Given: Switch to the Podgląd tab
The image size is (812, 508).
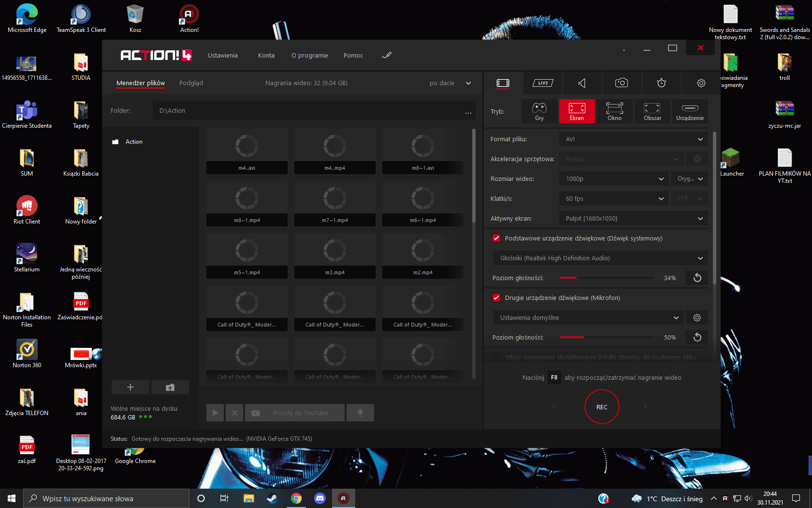Looking at the screenshot, I should pyautogui.click(x=191, y=83).
